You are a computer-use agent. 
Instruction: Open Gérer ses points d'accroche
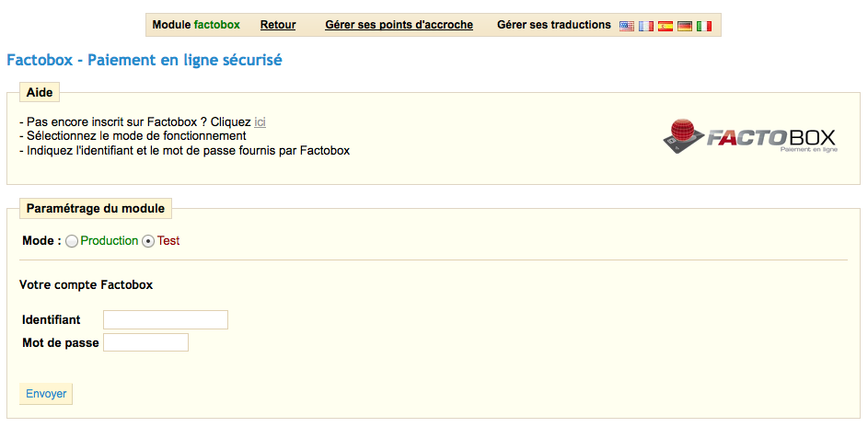399,25
